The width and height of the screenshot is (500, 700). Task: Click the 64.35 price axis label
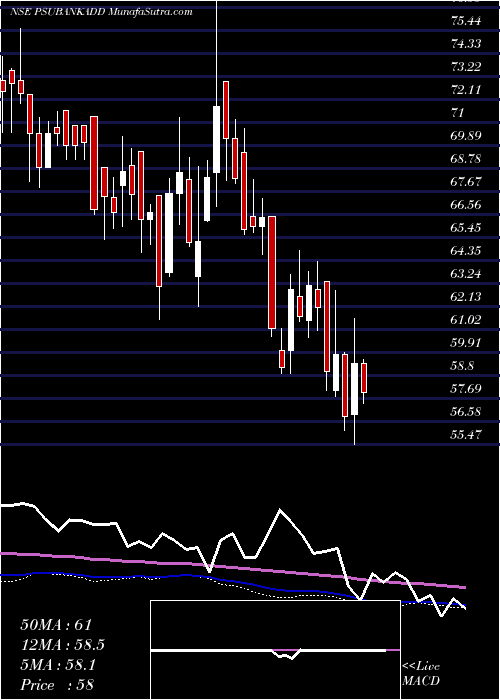pos(466,251)
